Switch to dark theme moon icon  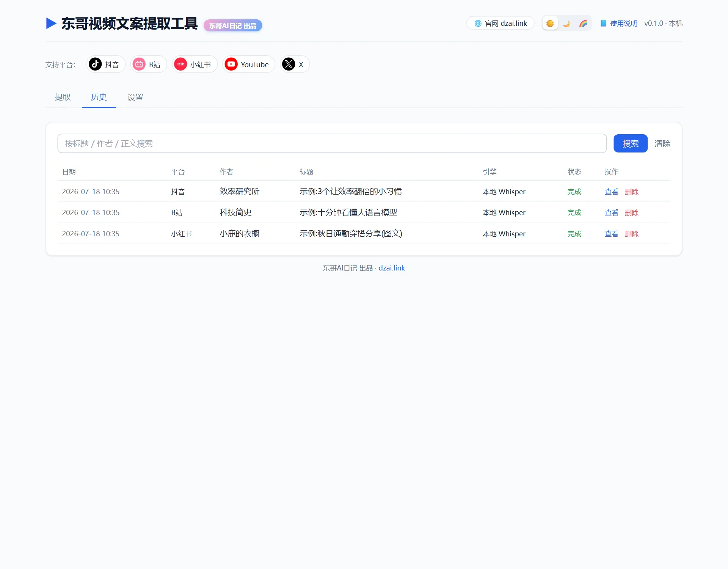(x=566, y=24)
